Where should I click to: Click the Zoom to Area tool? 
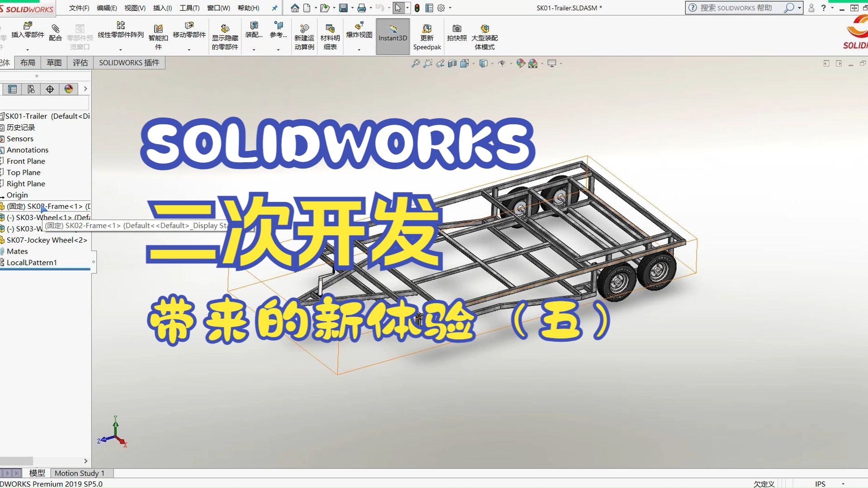coord(428,63)
